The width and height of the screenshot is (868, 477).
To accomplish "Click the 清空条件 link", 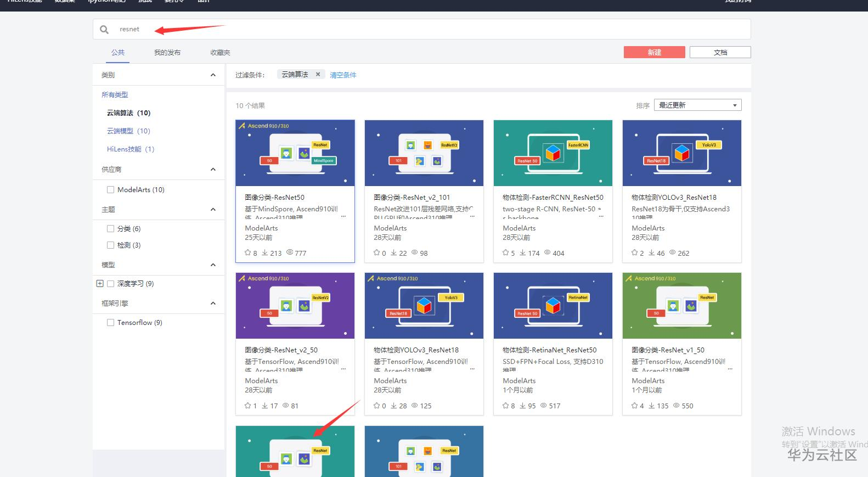I will pyautogui.click(x=343, y=75).
